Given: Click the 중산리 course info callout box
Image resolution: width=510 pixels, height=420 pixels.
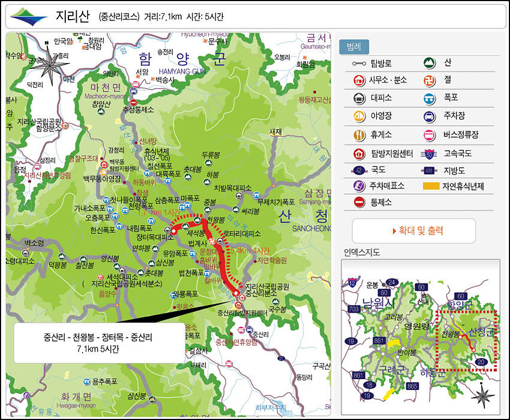Looking at the screenshot, I should (x=99, y=343).
